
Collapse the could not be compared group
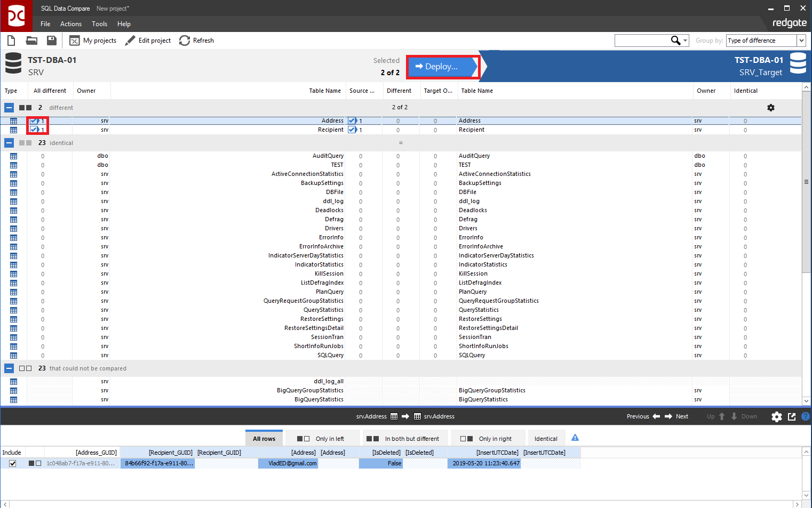tap(9, 368)
